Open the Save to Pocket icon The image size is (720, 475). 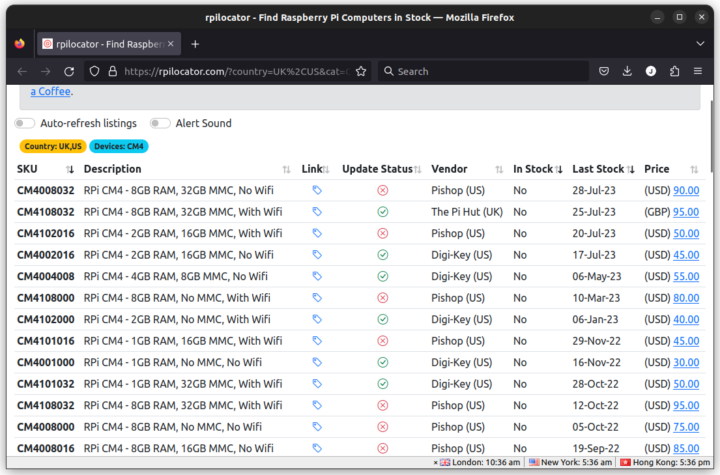(604, 71)
